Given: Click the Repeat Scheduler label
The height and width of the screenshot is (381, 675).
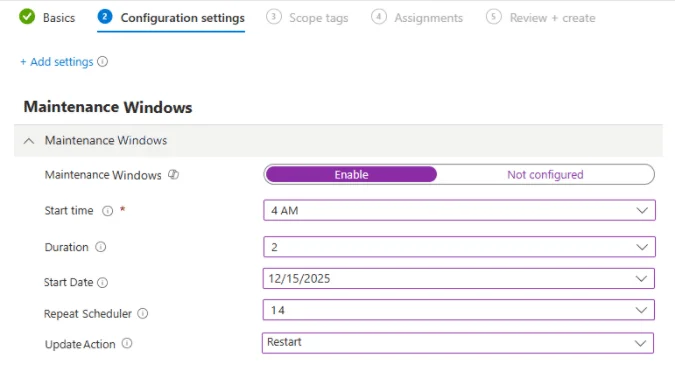Looking at the screenshot, I should pos(88,314).
